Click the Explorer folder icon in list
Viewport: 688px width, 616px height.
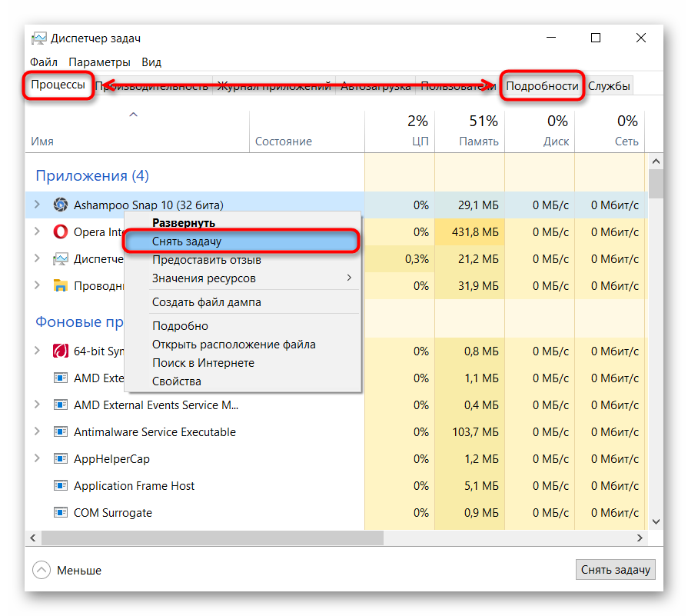point(60,286)
